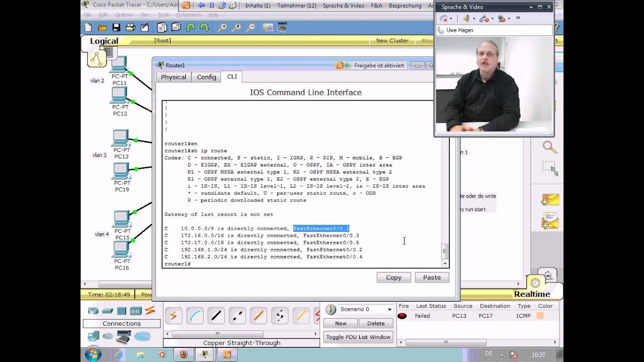Select the Switches device category icon
Image resolution: width=644 pixels, height=362 pixels.
(108, 311)
